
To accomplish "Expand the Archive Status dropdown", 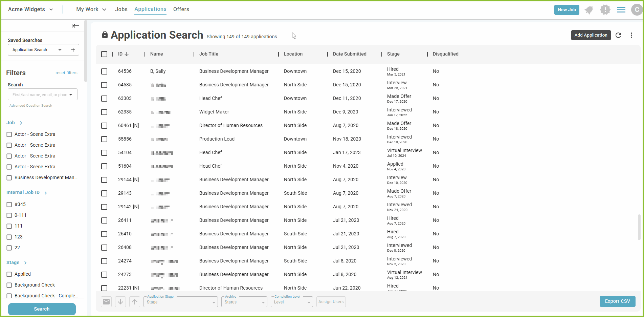I will [244, 302].
